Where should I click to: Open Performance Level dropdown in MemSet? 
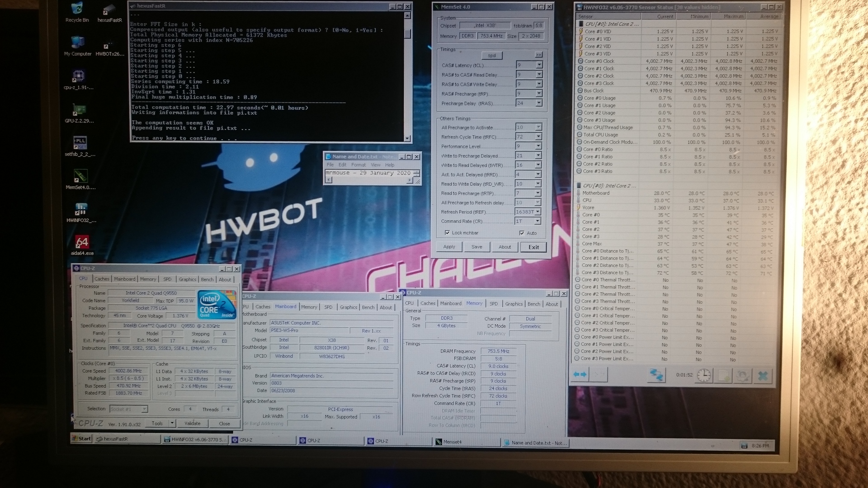tap(538, 146)
